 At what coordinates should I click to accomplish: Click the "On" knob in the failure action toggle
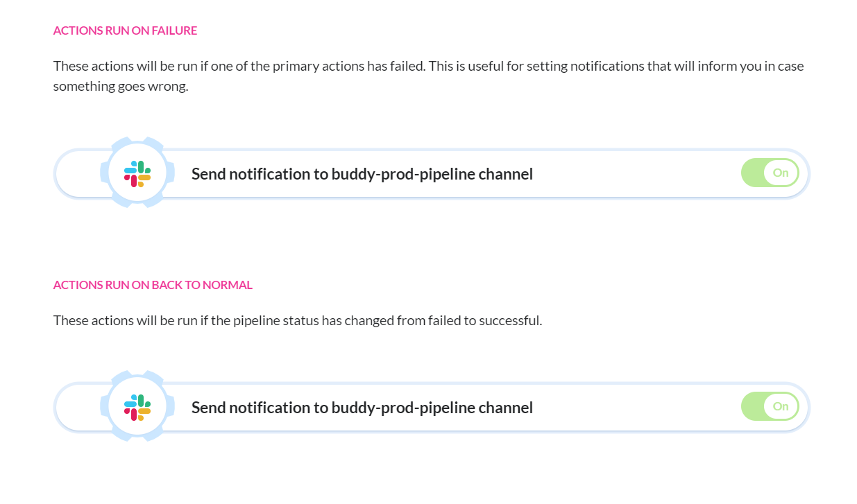[x=781, y=173]
